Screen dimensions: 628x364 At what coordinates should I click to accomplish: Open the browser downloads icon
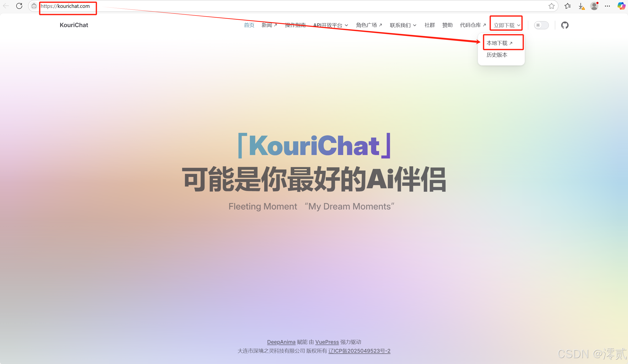pyautogui.click(x=581, y=6)
